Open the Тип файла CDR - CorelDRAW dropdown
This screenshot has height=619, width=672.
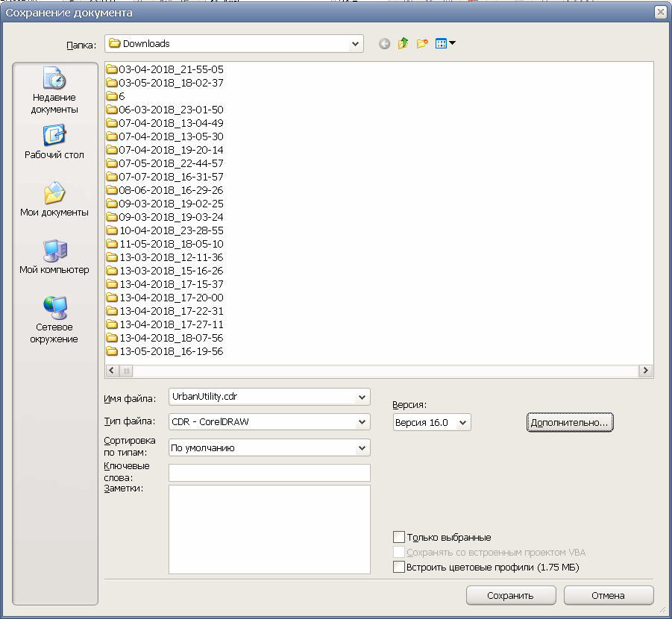click(362, 422)
